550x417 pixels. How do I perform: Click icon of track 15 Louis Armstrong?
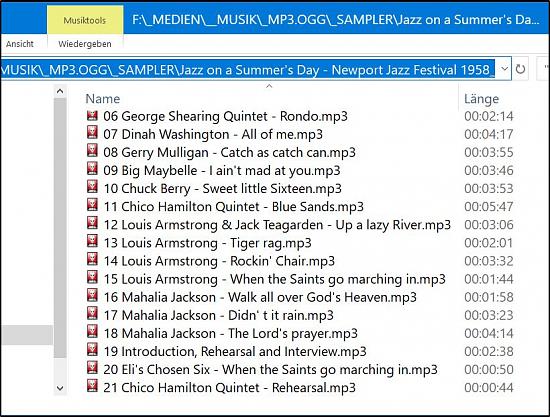click(92, 278)
